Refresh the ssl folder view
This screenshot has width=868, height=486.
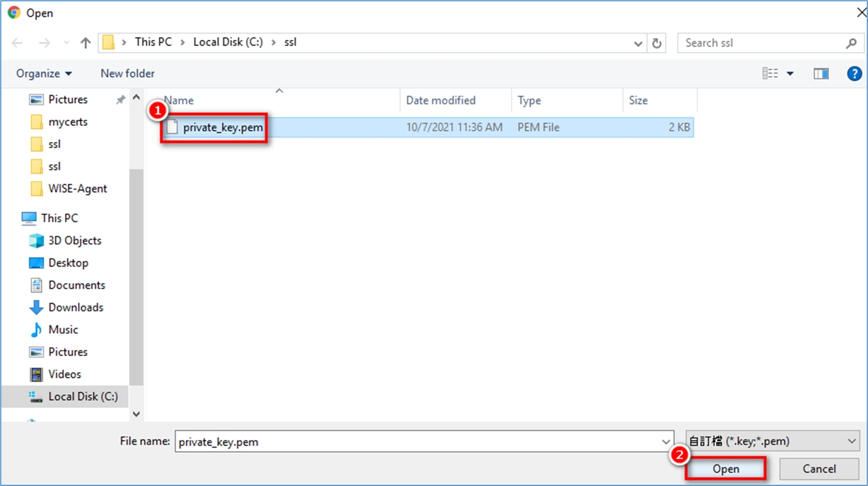657,43
